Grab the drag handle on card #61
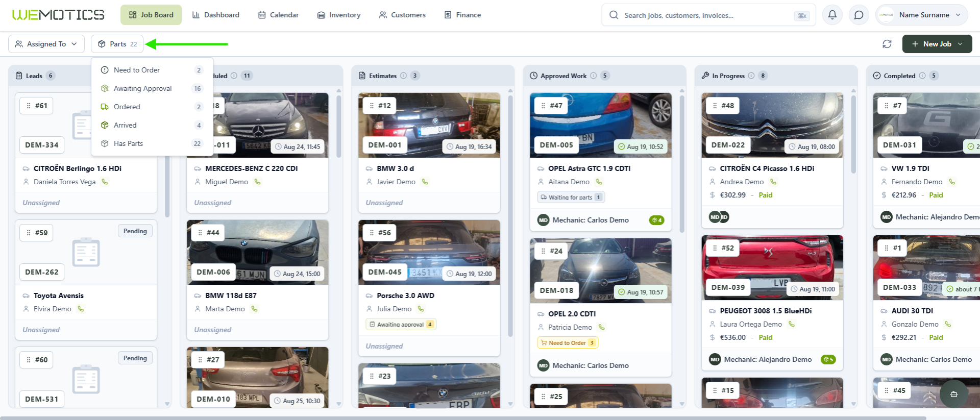The width and height of the screenshot is (980, 420). tap(29, 106)
